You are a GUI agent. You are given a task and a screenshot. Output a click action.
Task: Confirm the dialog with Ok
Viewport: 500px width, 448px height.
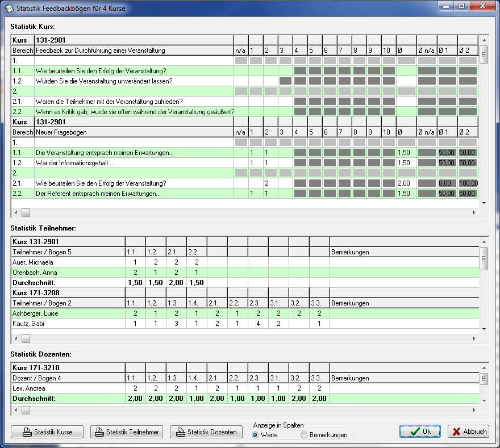[x=420, y=432]
